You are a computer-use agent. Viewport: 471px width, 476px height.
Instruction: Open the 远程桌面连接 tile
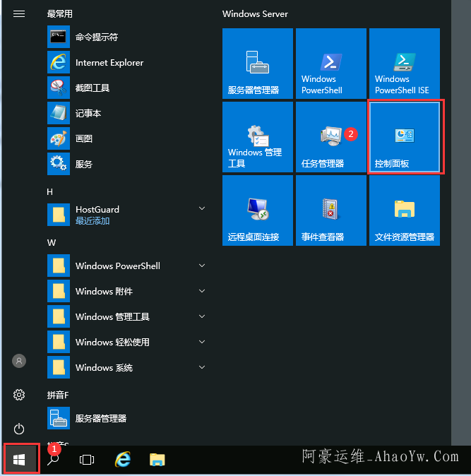click(258, 210)
